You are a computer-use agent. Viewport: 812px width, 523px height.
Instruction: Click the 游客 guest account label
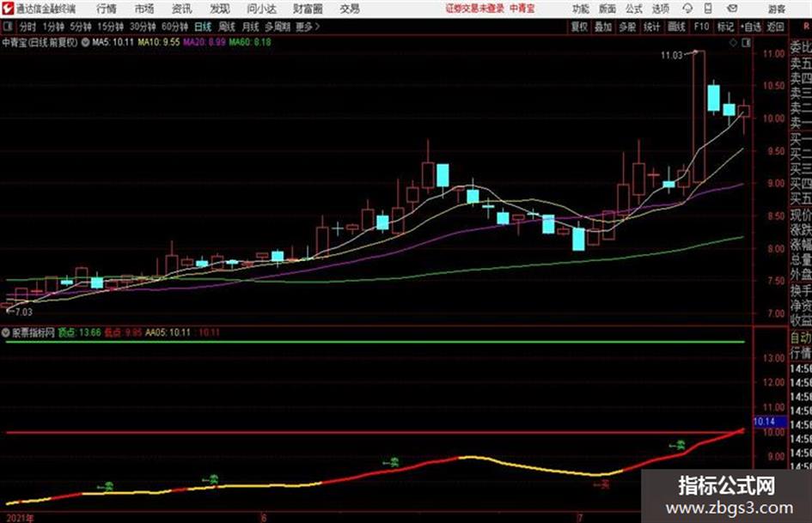(x=776, y=9)
